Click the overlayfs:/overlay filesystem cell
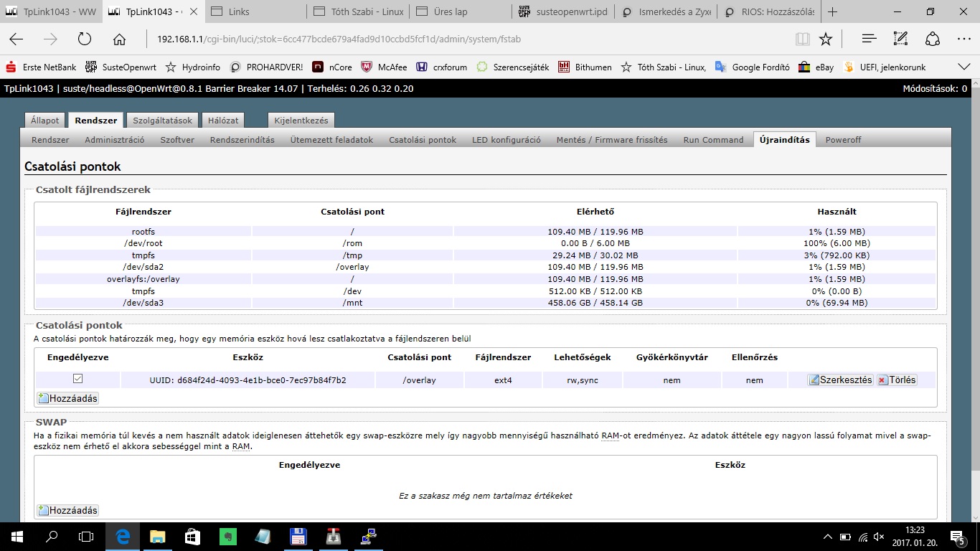This screenshot has height=551, width=980. (x=143, y=279)
